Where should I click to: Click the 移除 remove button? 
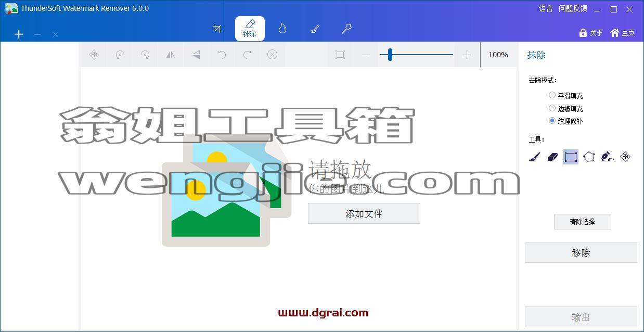581,252
